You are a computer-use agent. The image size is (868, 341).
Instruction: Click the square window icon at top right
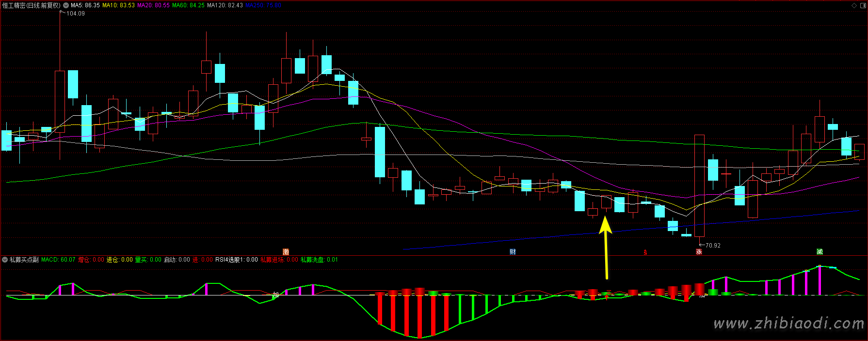click(x=863, y=5)
